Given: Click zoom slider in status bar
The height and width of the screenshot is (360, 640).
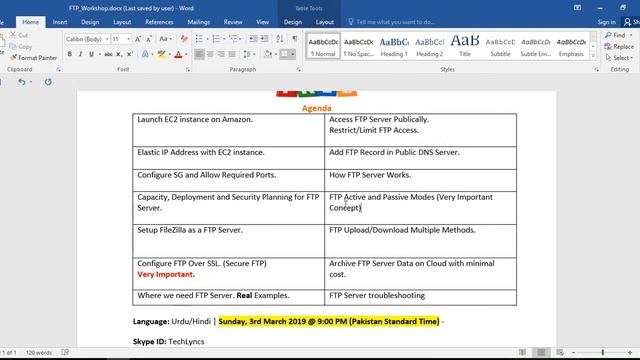Looking at the screenshot, I should 602,352.
